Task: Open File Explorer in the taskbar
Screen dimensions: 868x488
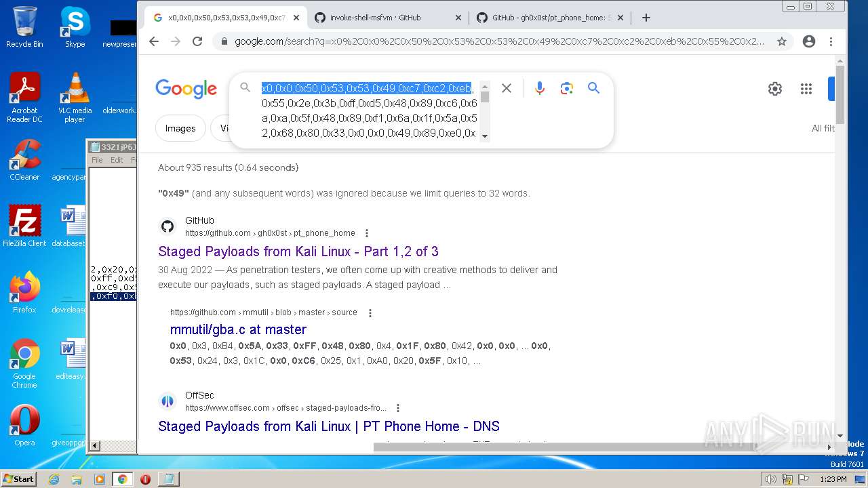Action: point(77,479)
